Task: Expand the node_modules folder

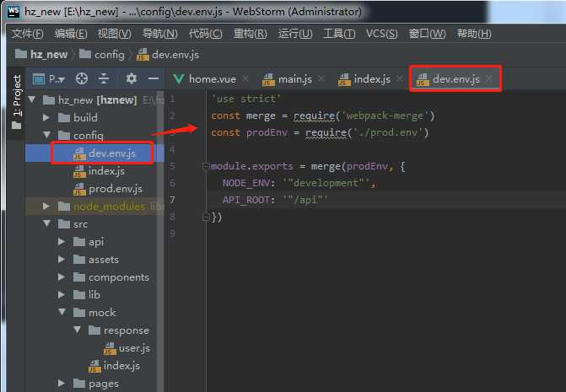Action: 46,206
